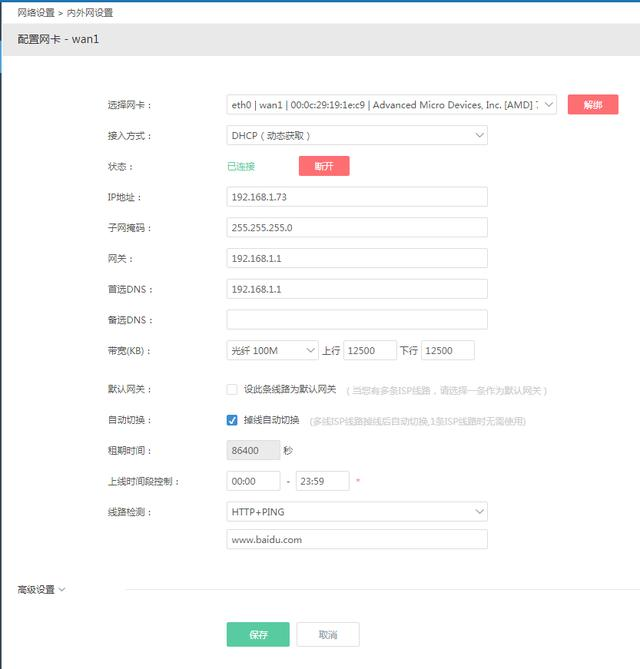This screenshot has height=669, width=640.
Task: Expand the 高级设置 advanced settings section
Action: click(x=41, y=590)
